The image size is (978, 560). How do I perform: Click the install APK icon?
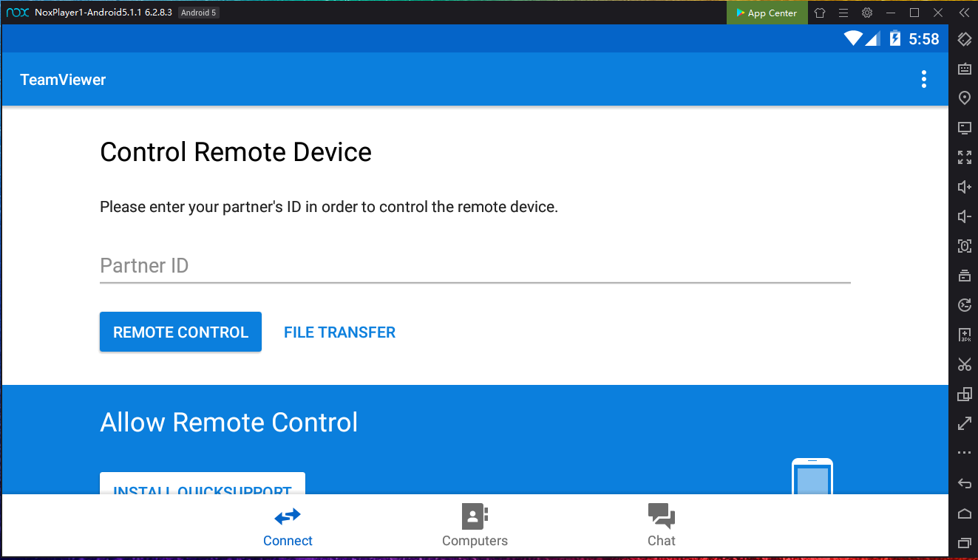coord(964,335)
